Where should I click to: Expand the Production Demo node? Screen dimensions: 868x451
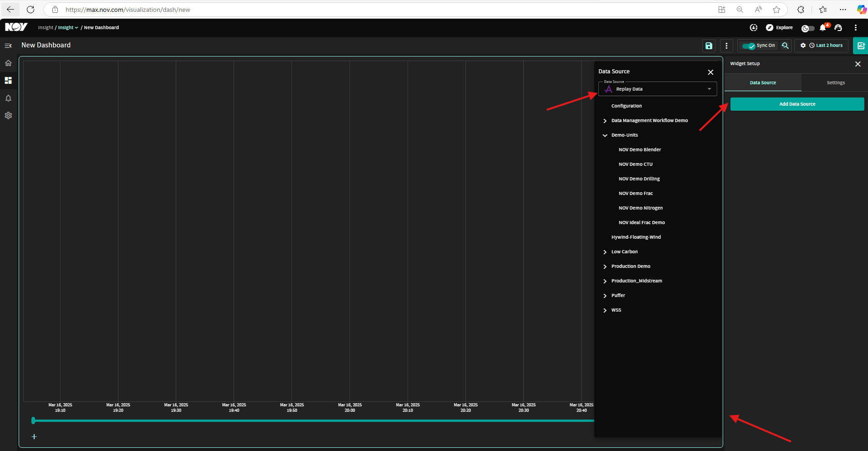605,266
